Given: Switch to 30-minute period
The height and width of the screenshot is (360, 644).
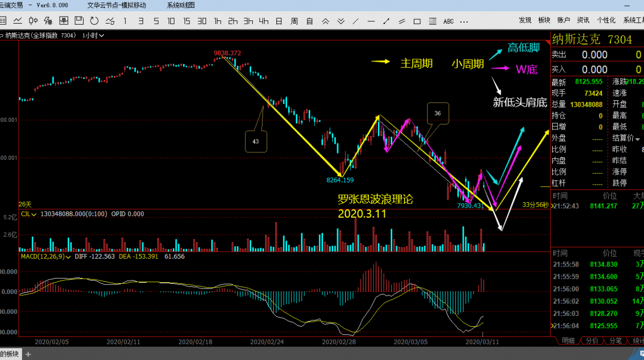Looking at the screenshot, I should click(202, 21).
